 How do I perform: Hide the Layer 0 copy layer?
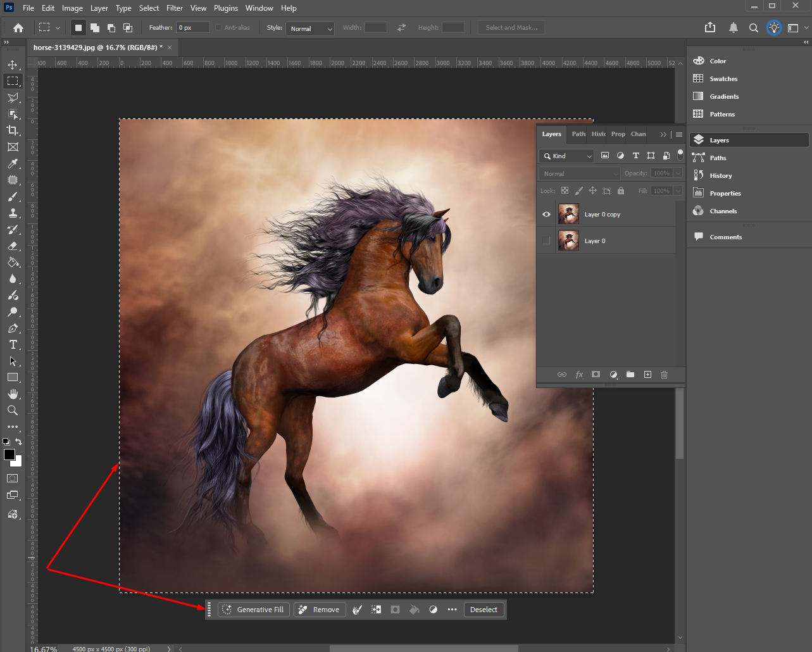point(546,214)
